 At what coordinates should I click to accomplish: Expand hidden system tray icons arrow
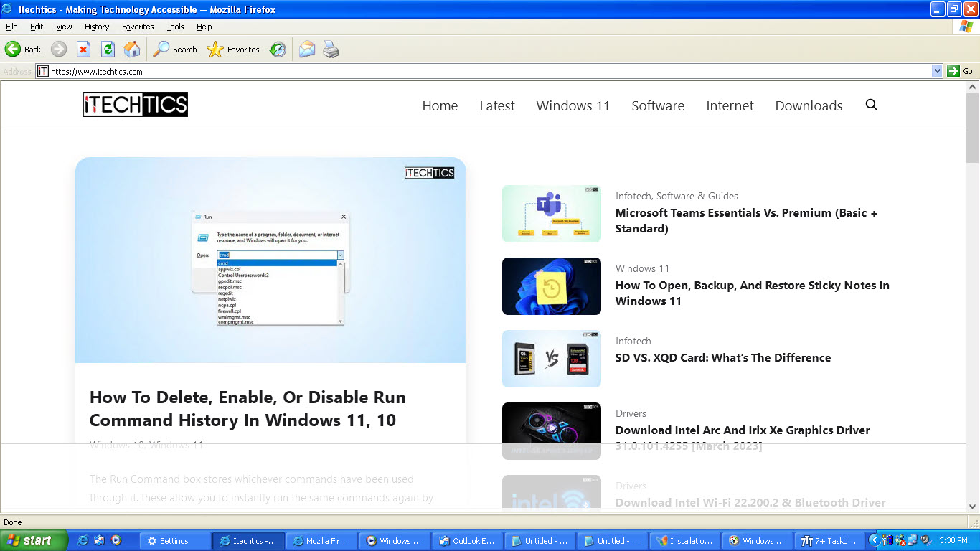tap(874, 540)
